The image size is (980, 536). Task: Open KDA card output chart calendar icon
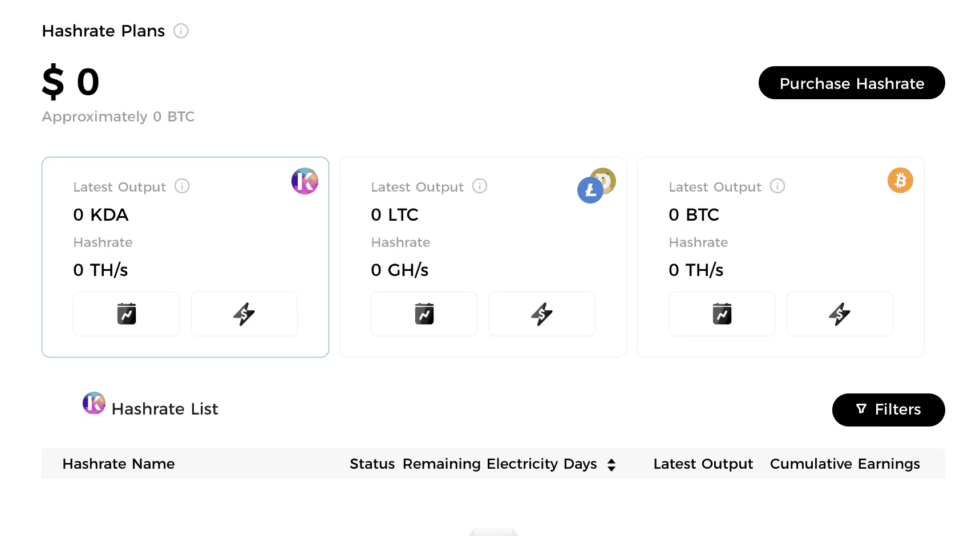pos(126,314)
